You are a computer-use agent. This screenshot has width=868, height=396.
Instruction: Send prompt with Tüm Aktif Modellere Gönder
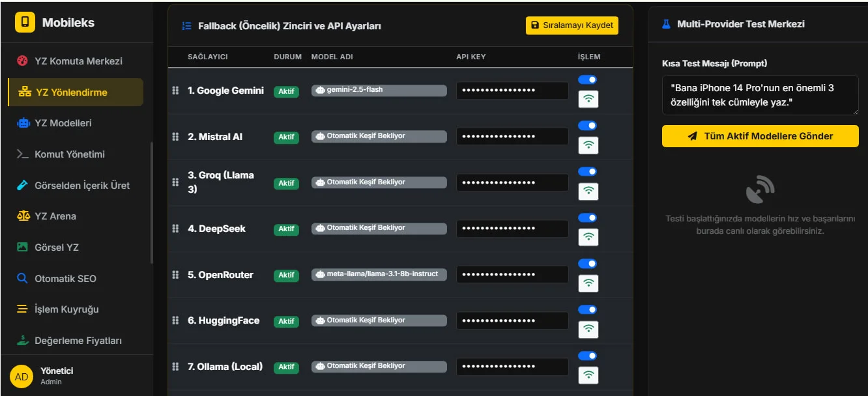click(760, 136)
